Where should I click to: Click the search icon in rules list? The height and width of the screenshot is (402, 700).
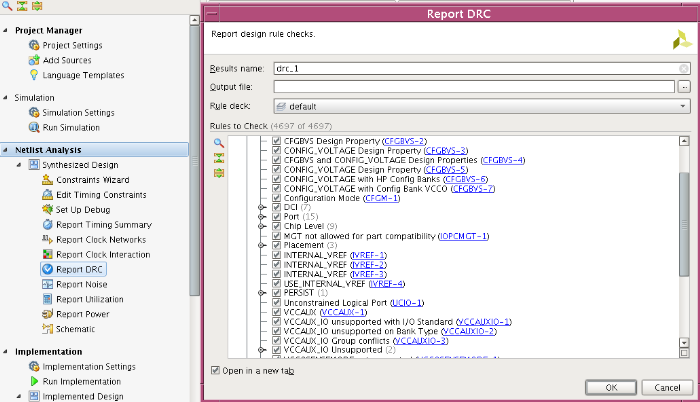219,144
